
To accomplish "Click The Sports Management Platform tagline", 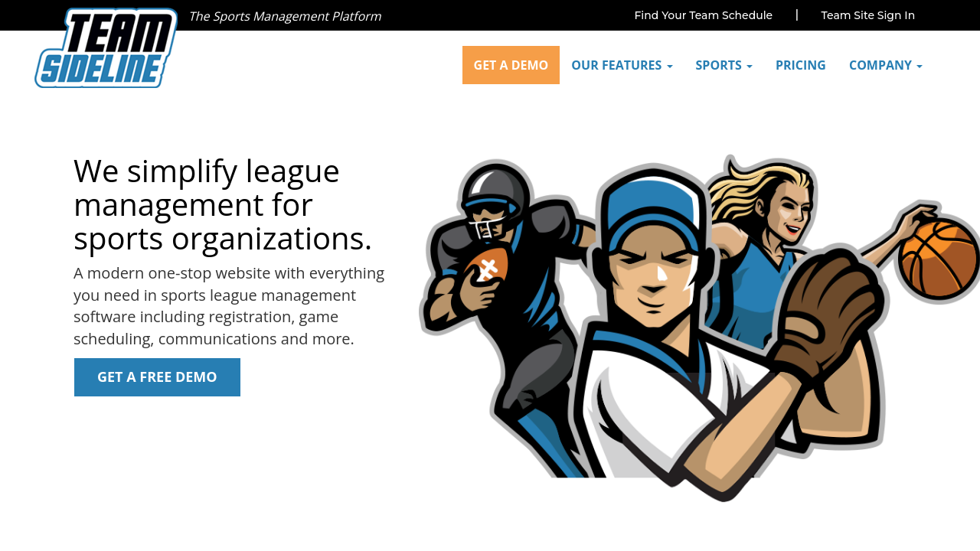I will coord(285,16).
